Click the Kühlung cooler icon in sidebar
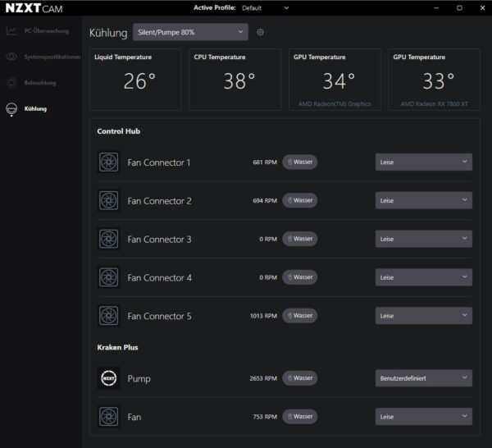The image size is (492, 448). click(11, 108)
